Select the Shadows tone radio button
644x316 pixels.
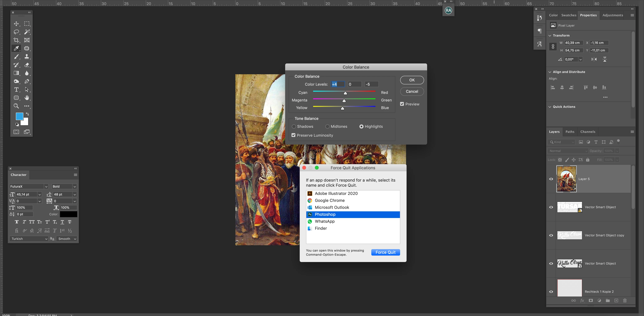click(x=294, y=126)
